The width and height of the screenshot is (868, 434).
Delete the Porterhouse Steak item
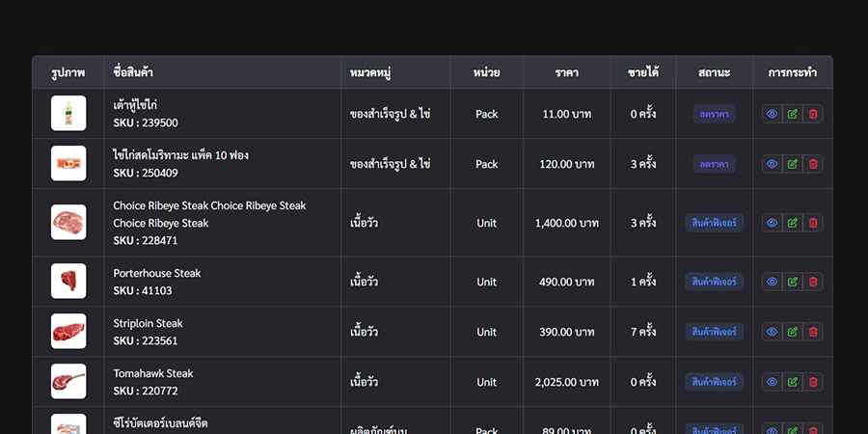(x=813, y=282)
